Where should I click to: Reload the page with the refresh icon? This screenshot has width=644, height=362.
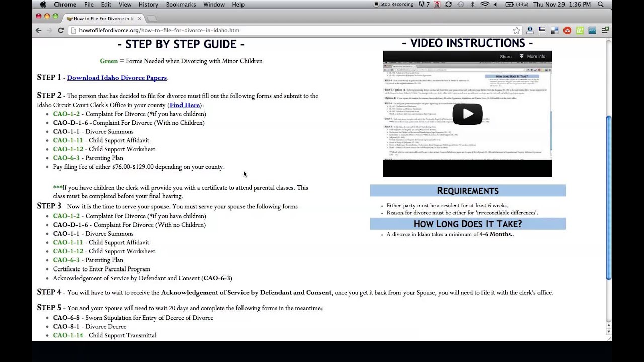[61, 30]
